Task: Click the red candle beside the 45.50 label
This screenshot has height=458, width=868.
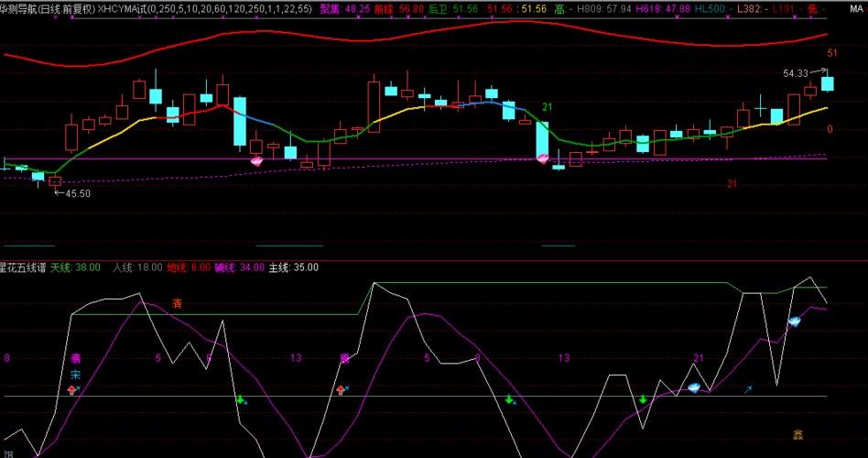Action: 55,180
